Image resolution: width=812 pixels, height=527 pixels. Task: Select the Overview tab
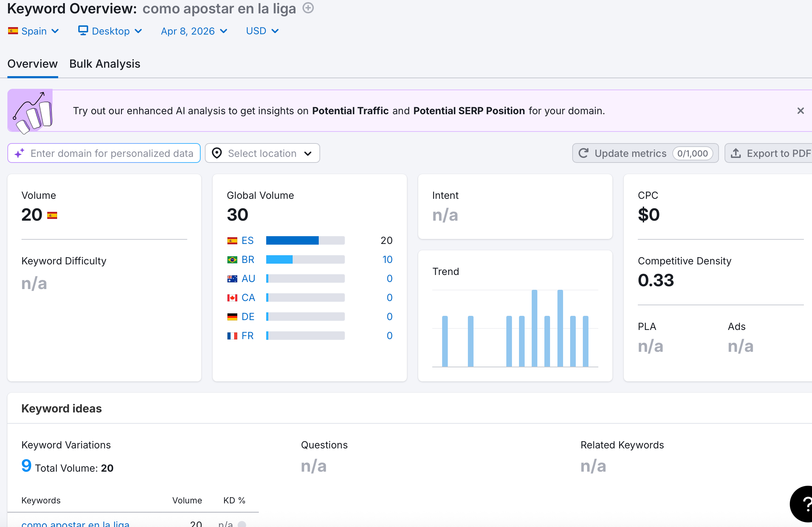(32, 64)
